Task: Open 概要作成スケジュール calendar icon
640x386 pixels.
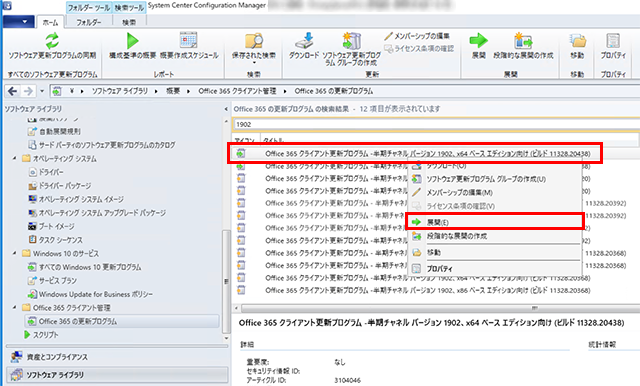Action: [189, 40]
